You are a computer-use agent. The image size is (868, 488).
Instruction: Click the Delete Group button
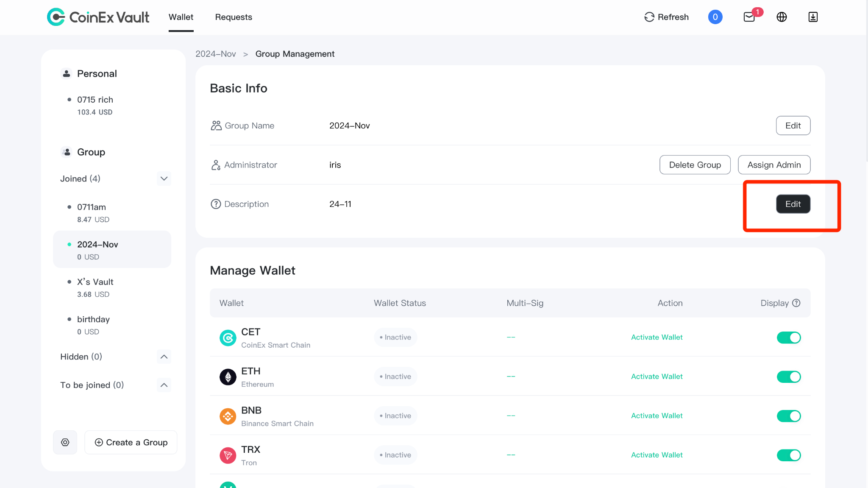pyautogui.click(x=695, y=165)
